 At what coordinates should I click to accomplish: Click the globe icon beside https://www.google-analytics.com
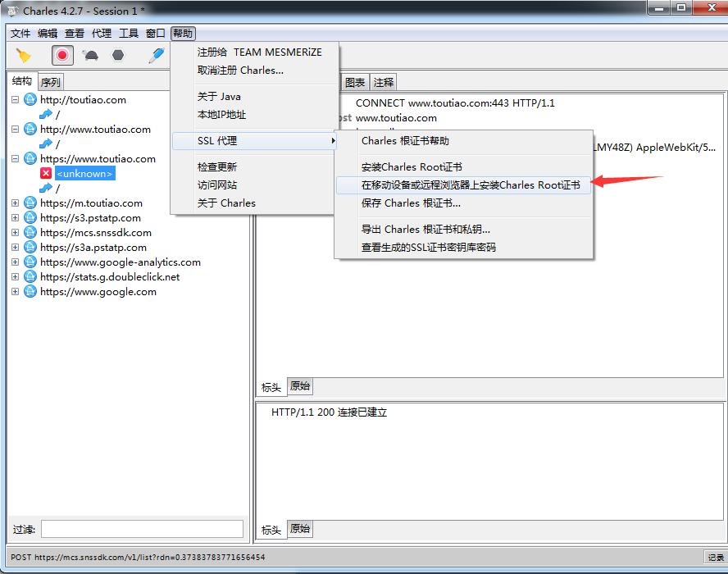(x=30, y=262)
